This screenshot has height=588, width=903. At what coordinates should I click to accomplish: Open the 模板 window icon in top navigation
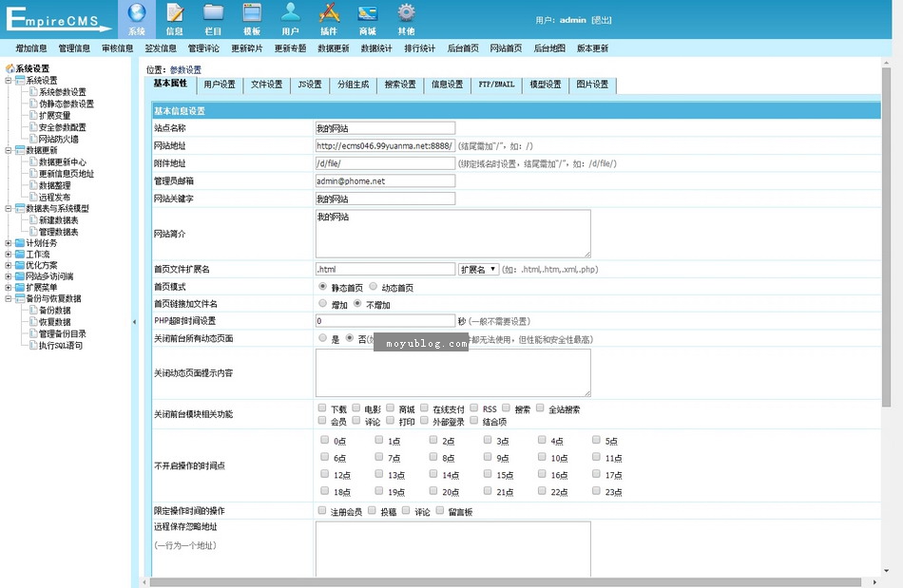pyautogui.click(x=252, y=12)
